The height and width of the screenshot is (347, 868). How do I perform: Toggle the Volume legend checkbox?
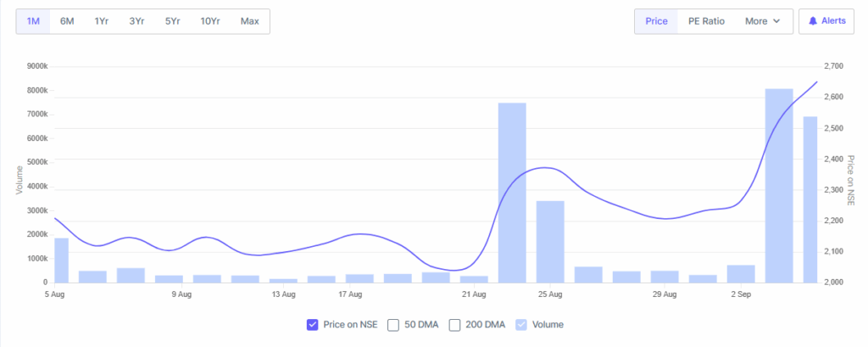(521, 324)
